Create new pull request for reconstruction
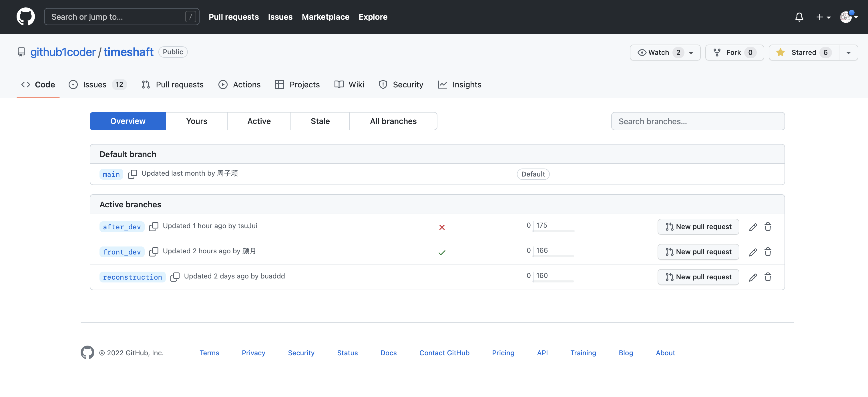The image size is (868, 397). tap(698, 277)
